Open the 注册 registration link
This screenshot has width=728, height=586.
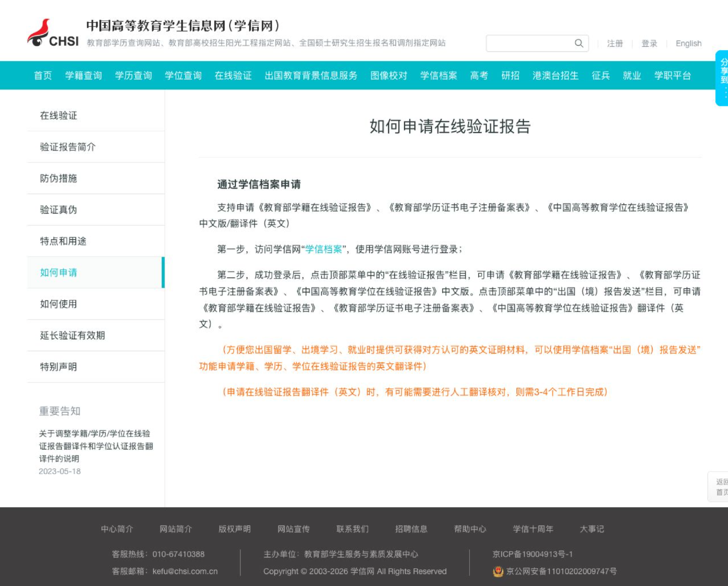[615, 43]
